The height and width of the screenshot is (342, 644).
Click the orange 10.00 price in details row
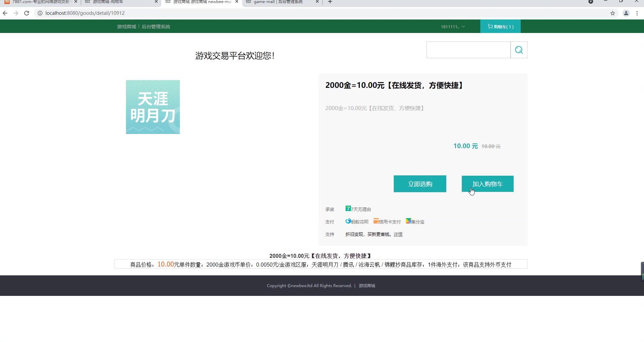tap(166, 264)
